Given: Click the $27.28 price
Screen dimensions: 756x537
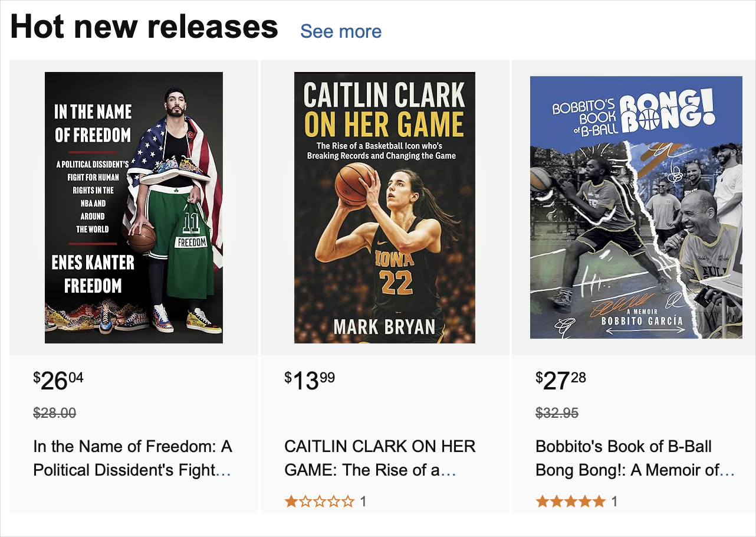Looking at the screenshot, I should tap(561, 381).
